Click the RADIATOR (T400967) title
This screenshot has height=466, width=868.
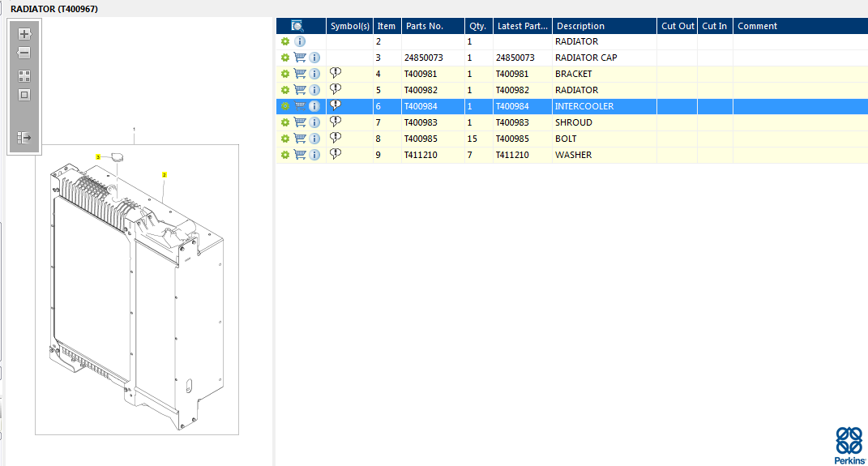click(54, 9)
